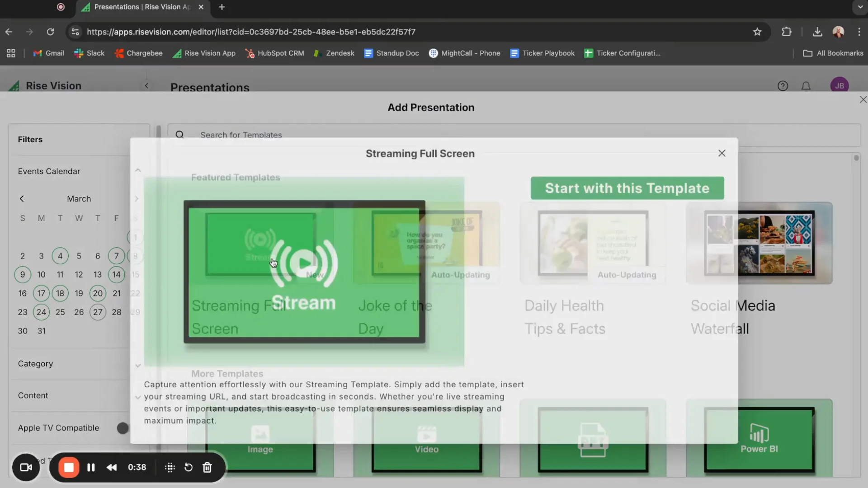The height and width of the screenshot is (488, 868).
Task: Go to previous month in calendar
Action: click(22, 199)
